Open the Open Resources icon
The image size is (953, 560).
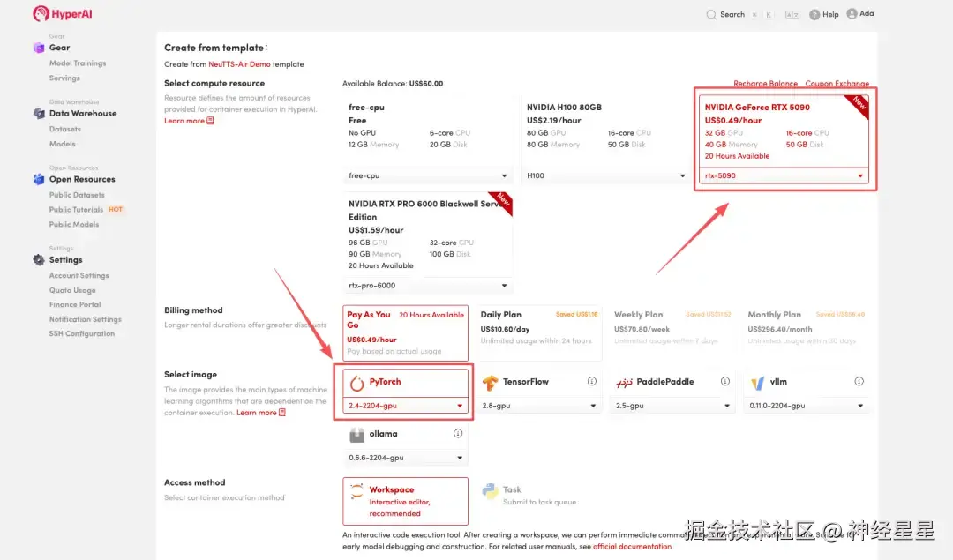coord(39,179)
